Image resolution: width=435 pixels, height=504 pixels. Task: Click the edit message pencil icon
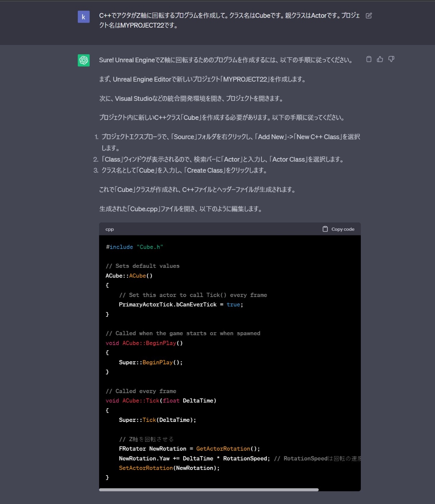coord(369,15)
